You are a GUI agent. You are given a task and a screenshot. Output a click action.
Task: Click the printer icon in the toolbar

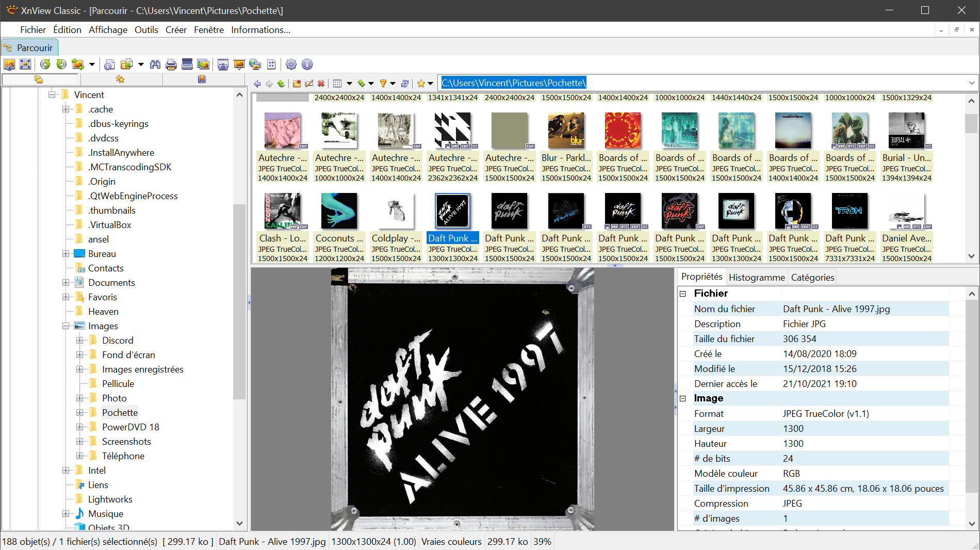click(x=171, y=64)
